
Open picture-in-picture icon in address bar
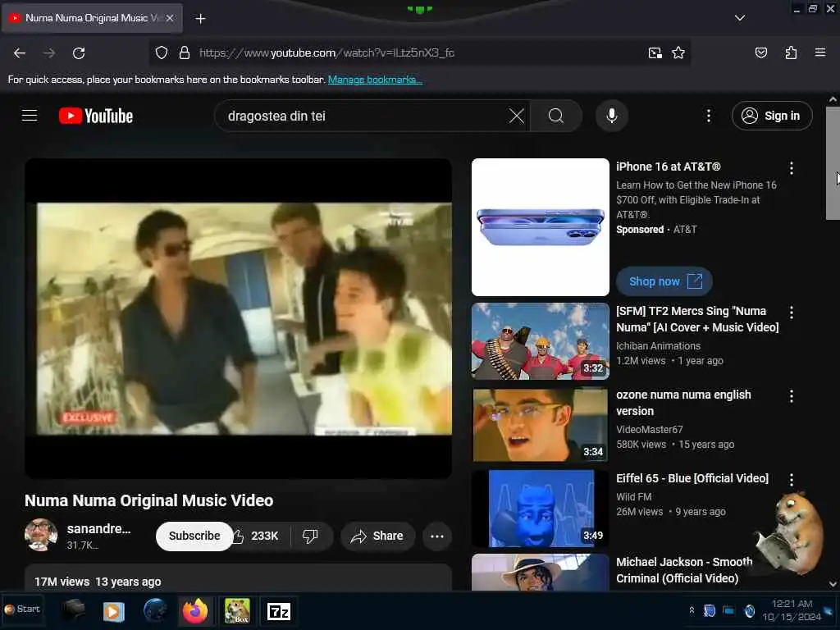(655, 52)
